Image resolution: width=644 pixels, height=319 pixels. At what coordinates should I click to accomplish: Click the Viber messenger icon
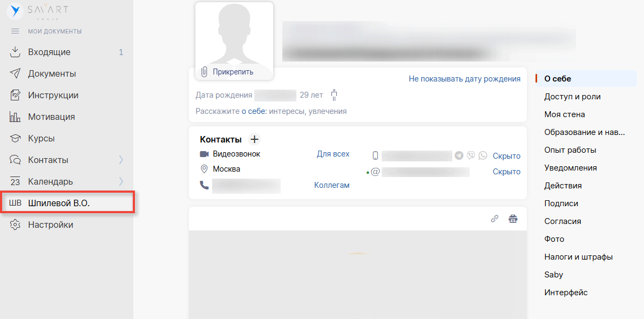tap(471, 155)
